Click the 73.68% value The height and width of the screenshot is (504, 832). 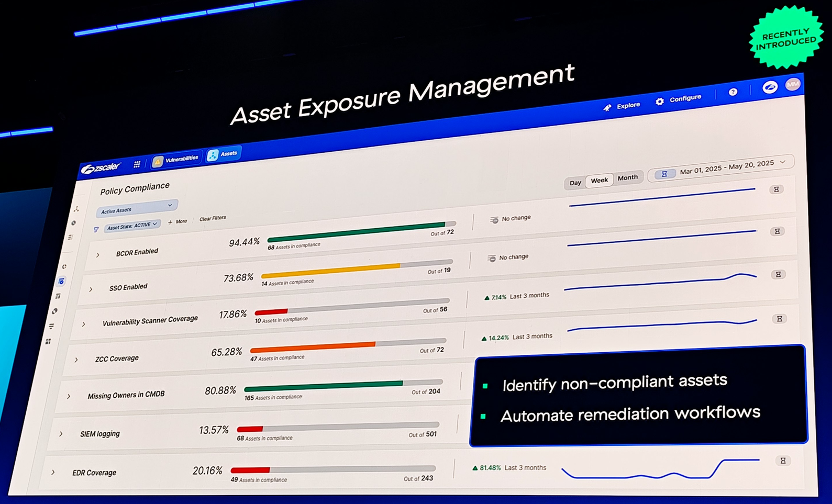click(238, 278)
